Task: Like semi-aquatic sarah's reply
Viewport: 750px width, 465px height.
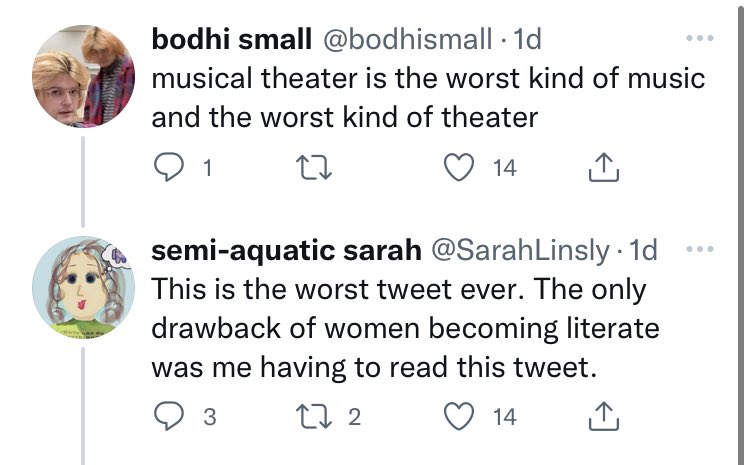Action: [459, 416]
